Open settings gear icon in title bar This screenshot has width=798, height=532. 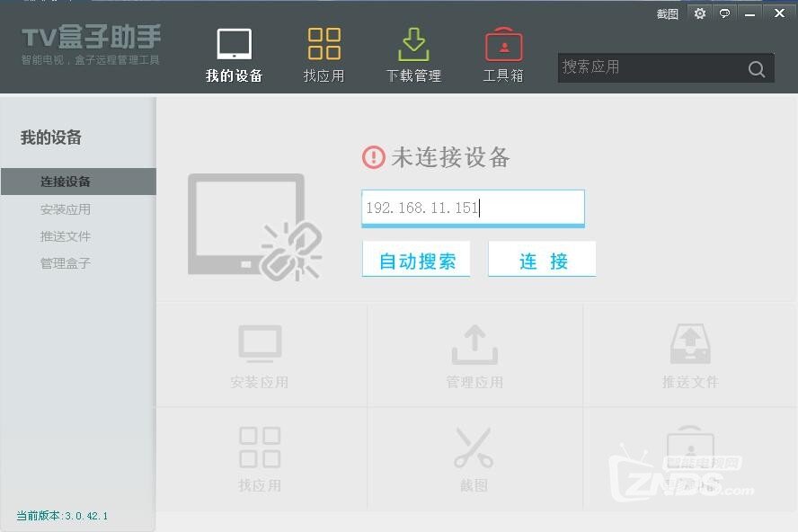pos(700,13)
